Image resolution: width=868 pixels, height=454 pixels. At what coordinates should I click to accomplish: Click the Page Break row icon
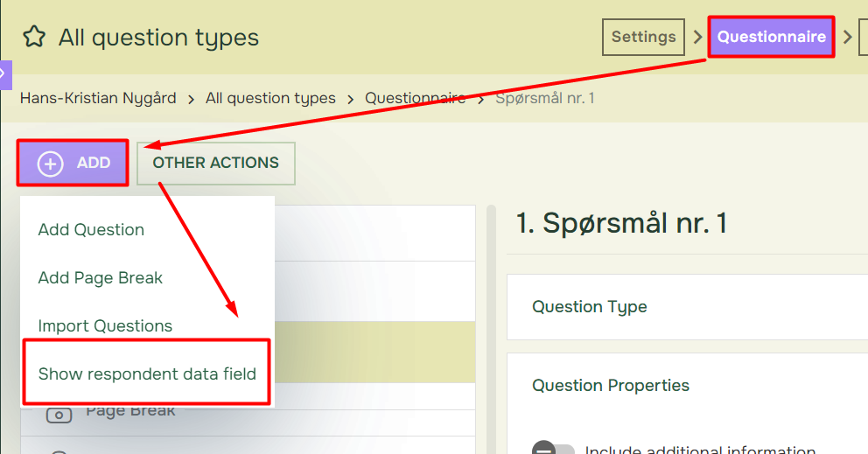(59, 415)
